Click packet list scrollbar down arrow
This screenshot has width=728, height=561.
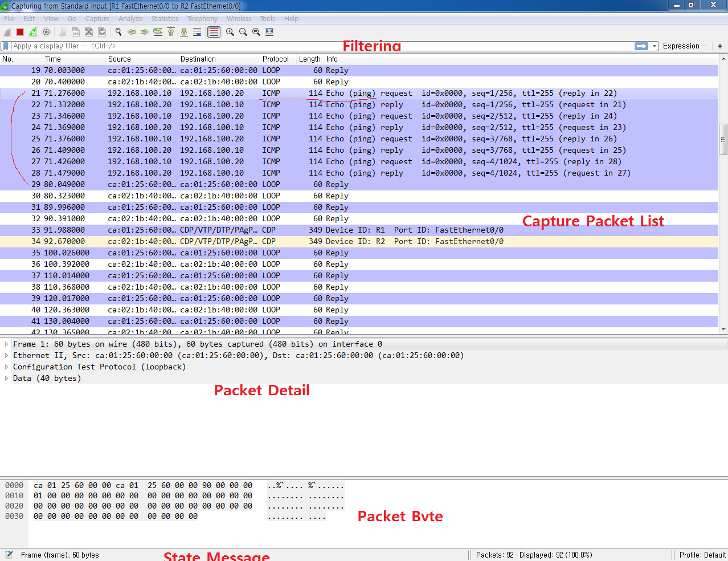[x=723, y=329]
